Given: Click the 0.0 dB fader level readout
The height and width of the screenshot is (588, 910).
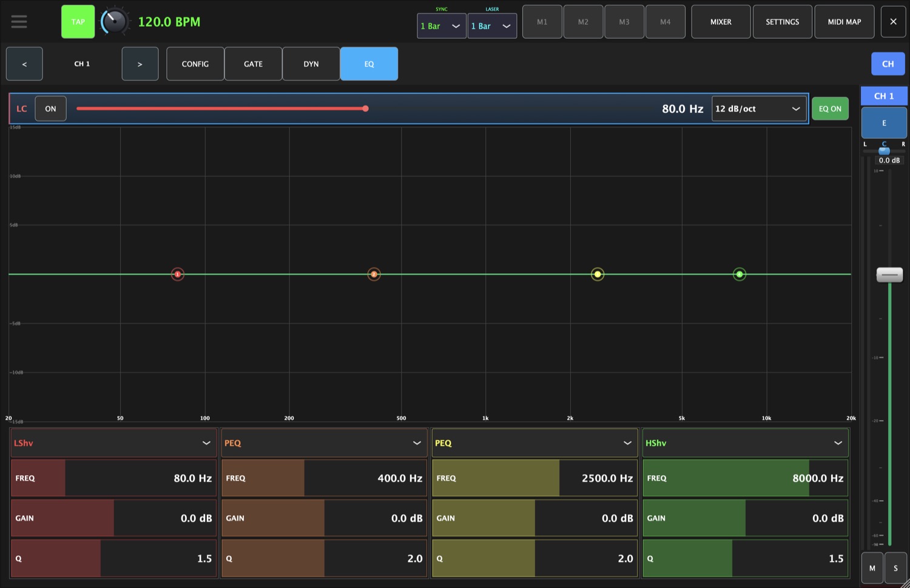Looking at the screenshot, I should pyautogui.click(x=889, y=160).
